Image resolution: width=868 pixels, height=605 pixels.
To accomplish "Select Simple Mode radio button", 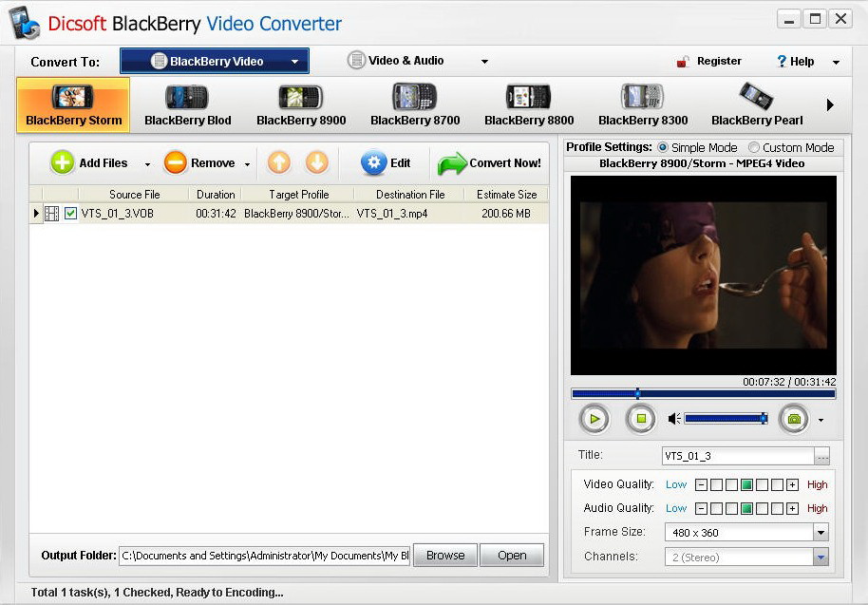I will coord(663,147).
